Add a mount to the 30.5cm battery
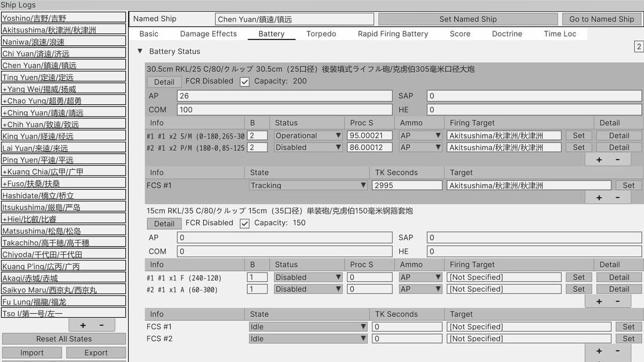644x362 pixels. pyautogui.click(x=599, y=160)
